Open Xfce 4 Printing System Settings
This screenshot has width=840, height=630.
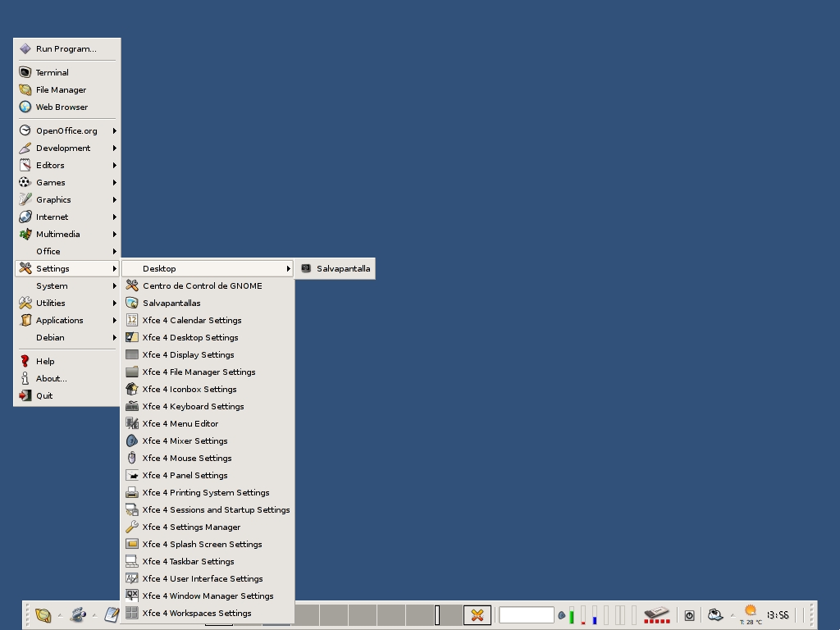click(208, 492)
